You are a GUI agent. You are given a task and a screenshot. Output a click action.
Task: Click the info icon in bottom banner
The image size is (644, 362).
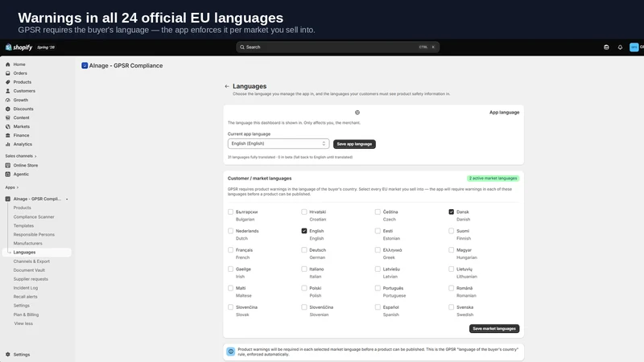tap(231, 352)
